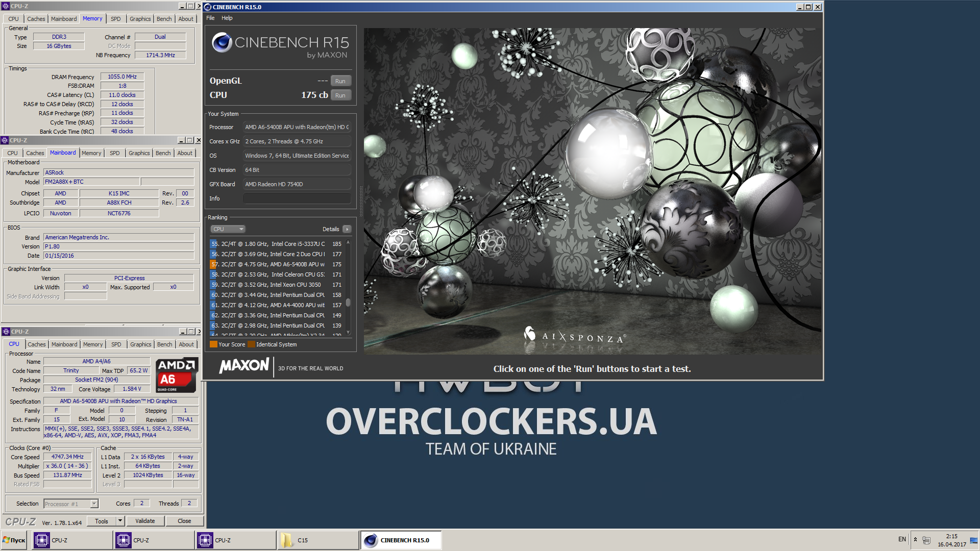Click the Close button in CPU-Z
Image resolution: width=980 pixels, height=551 pixels.
184,521
